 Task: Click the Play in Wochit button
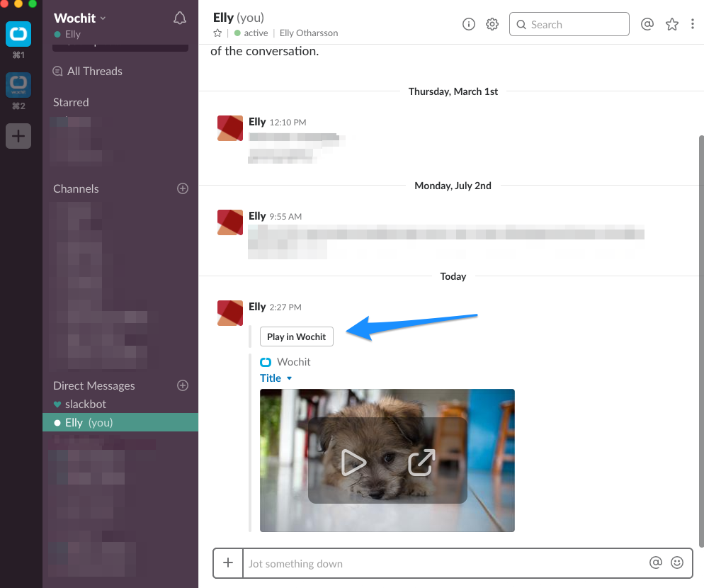[x=296, y=337]
